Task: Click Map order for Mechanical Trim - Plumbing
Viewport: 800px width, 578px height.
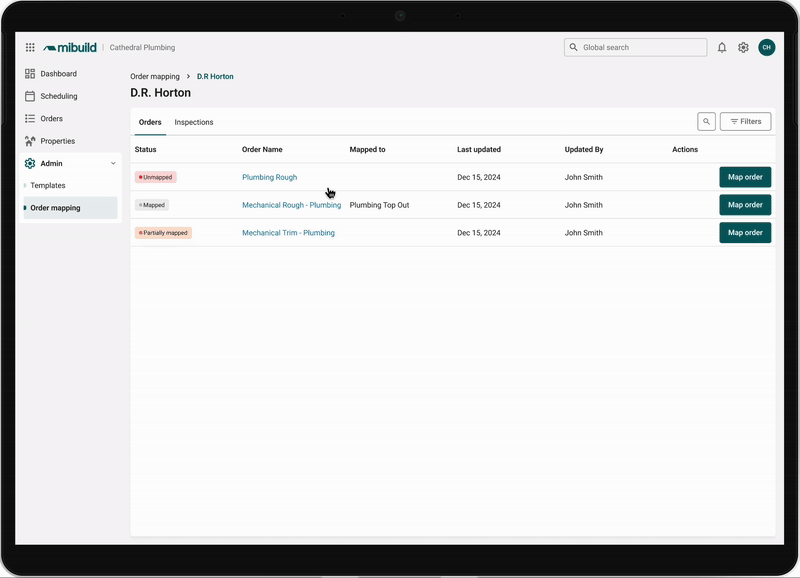Action: pos(745,233)
